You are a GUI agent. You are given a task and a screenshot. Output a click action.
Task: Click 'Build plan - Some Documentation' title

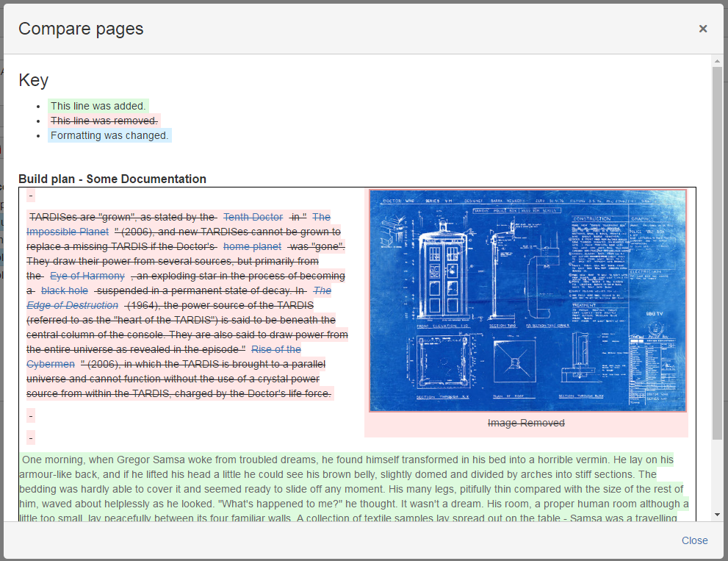(x=112, y=179)
